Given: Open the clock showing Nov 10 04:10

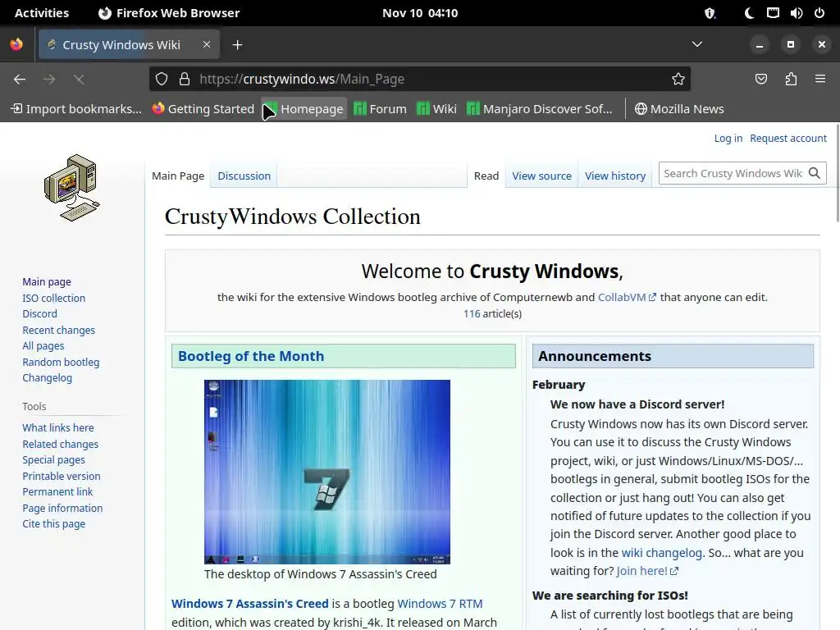Looking at the screenshot, I should click(420, 13).
